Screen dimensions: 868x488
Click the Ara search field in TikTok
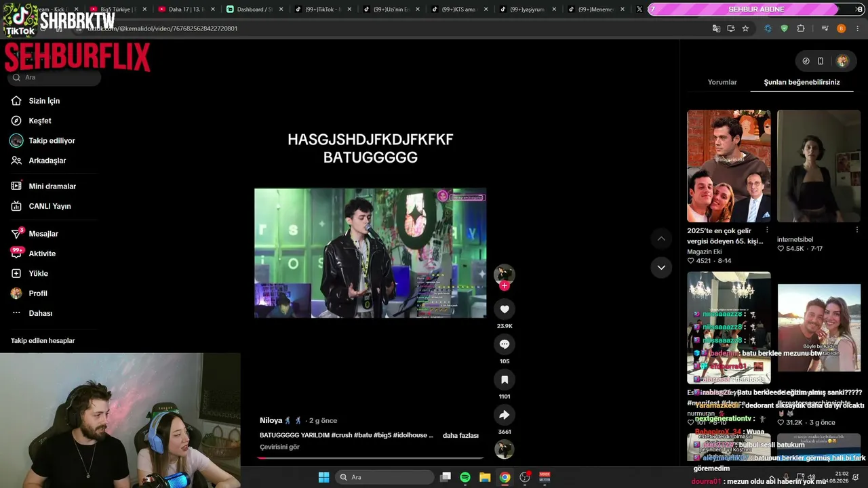coord(56,77)
